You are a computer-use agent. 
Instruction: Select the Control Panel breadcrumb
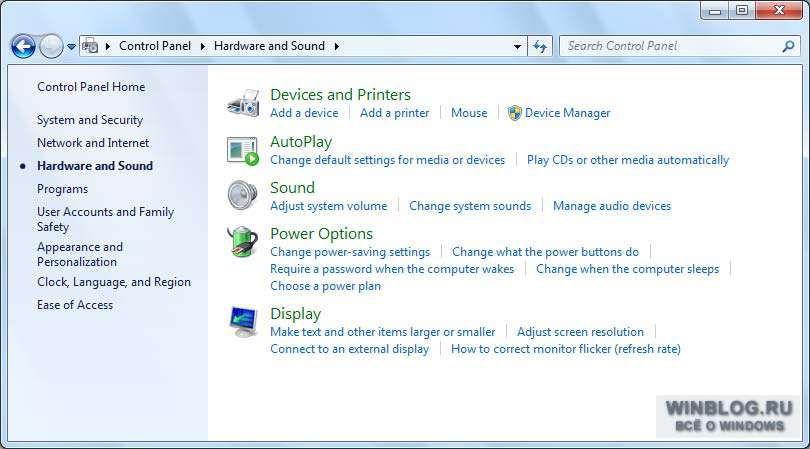point(155,46)
